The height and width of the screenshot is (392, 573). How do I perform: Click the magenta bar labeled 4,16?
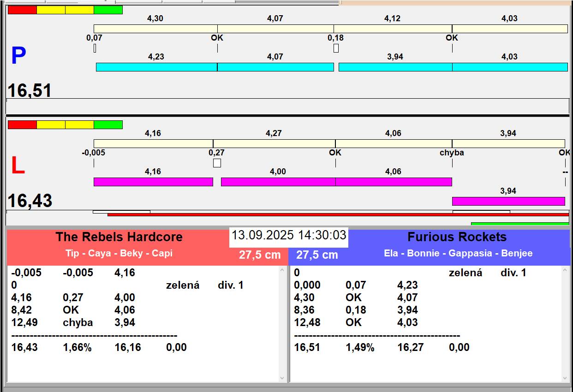[x=153, y=182]
